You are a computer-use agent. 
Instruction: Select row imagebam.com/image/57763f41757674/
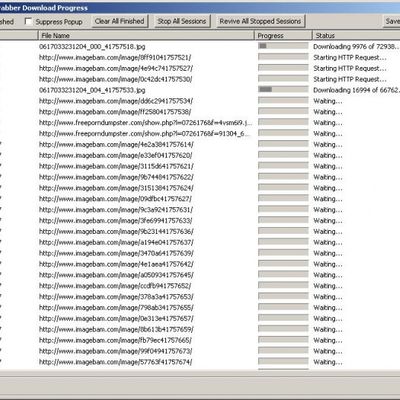tap(115, 362)
